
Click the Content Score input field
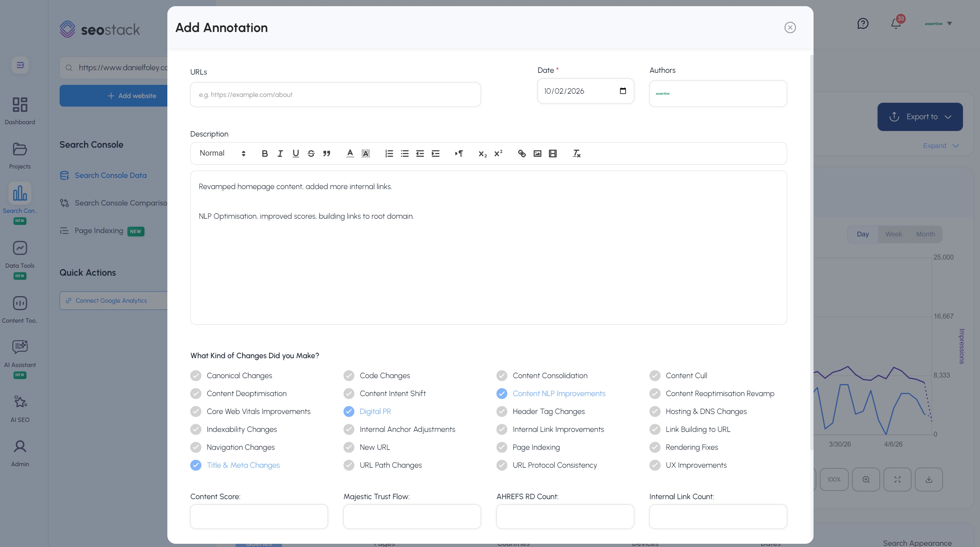(259, 516)
